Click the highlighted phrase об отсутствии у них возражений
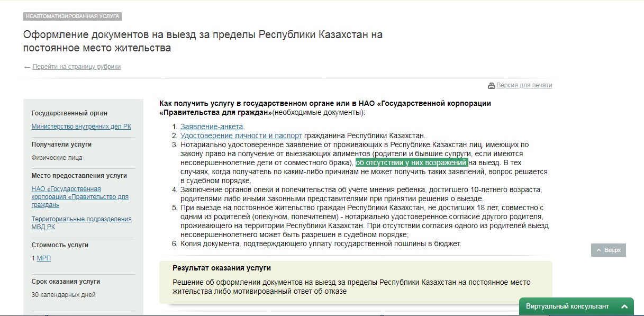Image resolution: width=644 pixels, height=316 pixels. click(x=412, y=162)
